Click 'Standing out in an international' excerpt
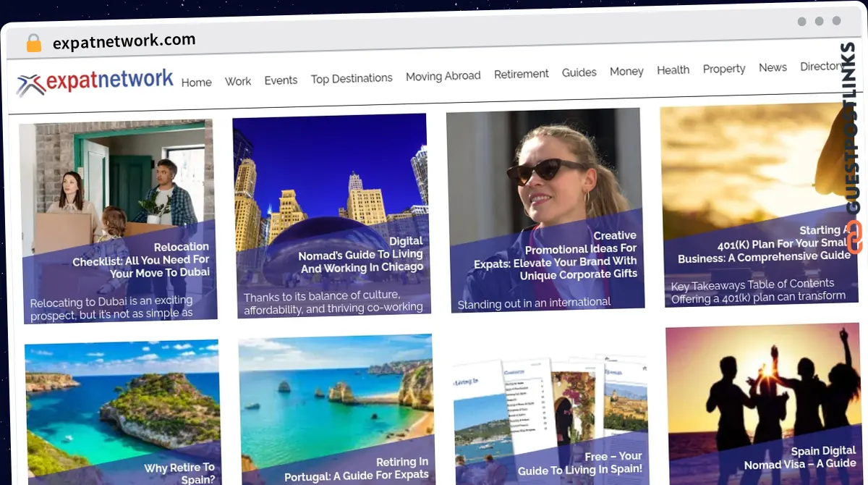Screen dimensions: 868x485 (534, 303)
